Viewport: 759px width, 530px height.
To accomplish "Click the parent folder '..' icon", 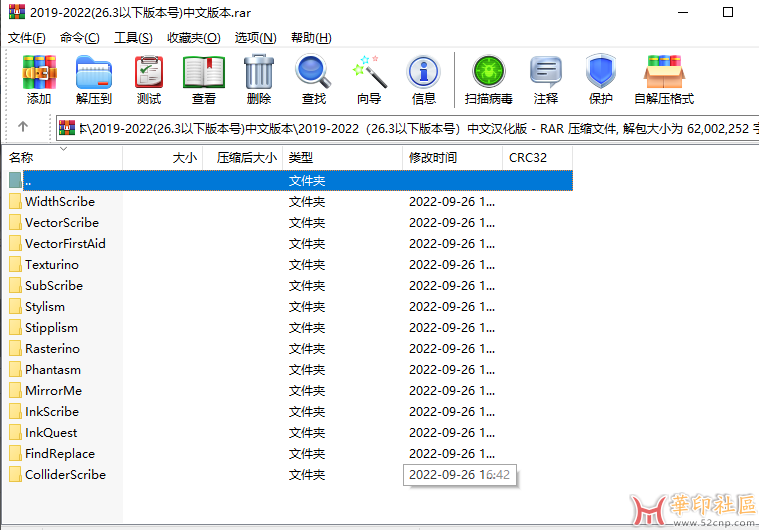I will tap(15, 180).
